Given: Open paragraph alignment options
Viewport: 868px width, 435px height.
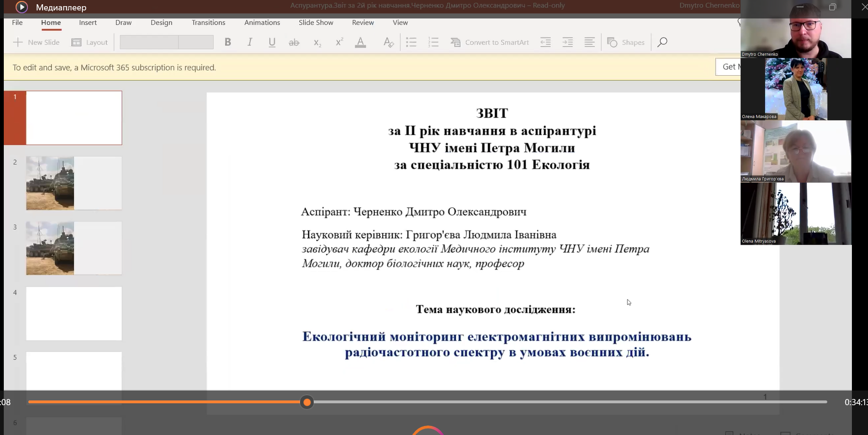Looking at the screenshot, I should [x=589, y=42].
